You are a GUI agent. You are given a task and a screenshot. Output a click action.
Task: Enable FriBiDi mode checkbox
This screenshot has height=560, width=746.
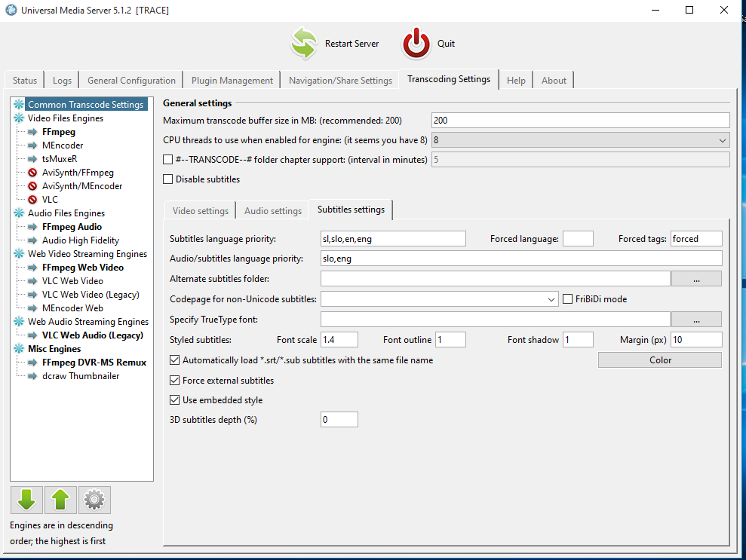[567, 299]
